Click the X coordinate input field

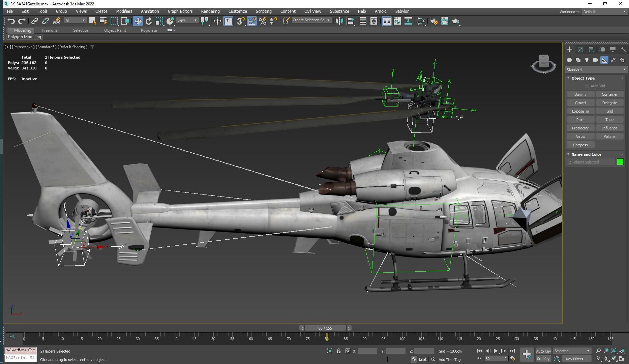tap(367, 351)
